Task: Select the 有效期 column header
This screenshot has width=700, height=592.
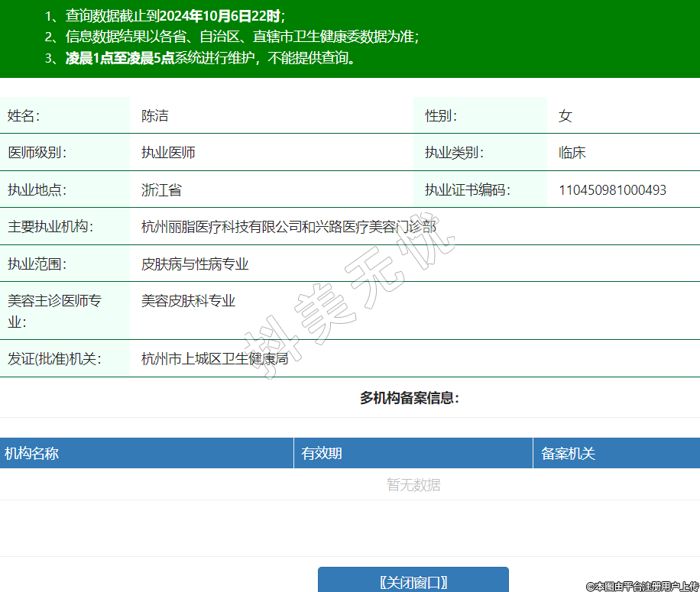Action: pyautogui.click(x=322, y=454)
